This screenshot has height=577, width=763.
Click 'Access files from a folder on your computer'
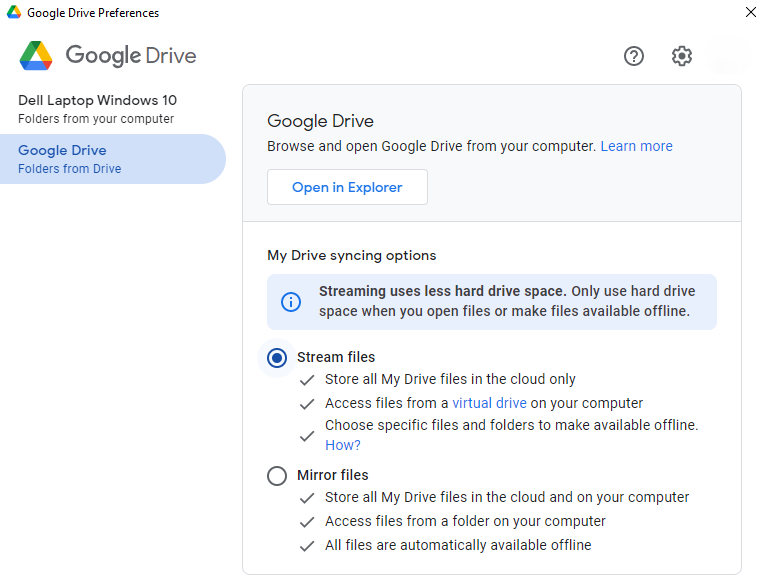tap(465, 521)
